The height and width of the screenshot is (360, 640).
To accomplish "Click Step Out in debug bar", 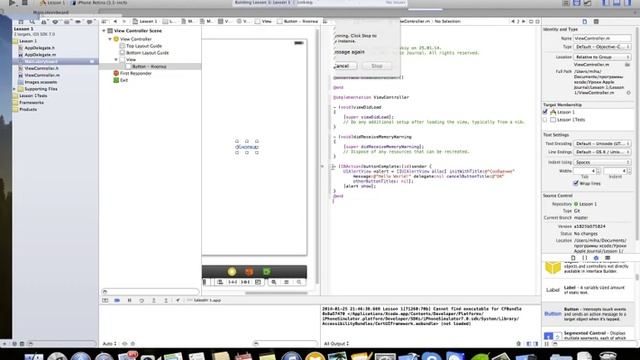I will point(166,300).
